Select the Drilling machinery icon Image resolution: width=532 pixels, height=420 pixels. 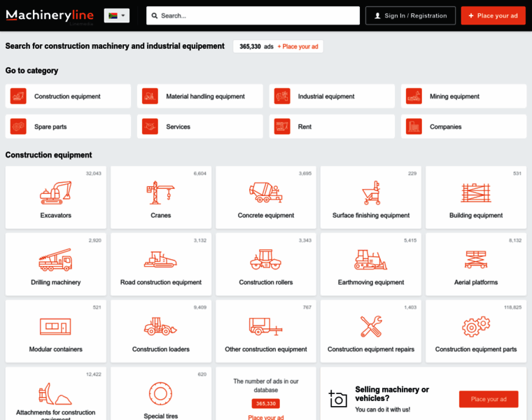[55, 260]
